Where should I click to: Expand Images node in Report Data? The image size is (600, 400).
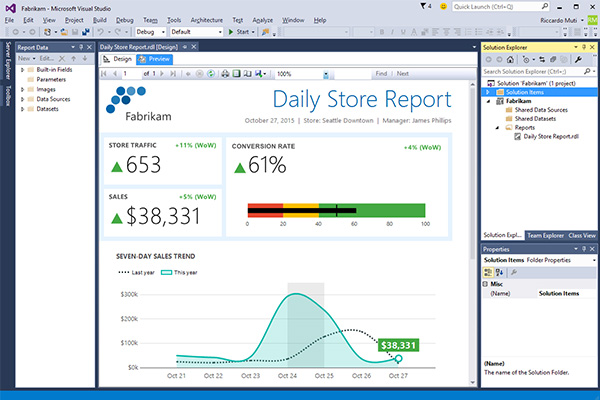[x=22, y=89]
